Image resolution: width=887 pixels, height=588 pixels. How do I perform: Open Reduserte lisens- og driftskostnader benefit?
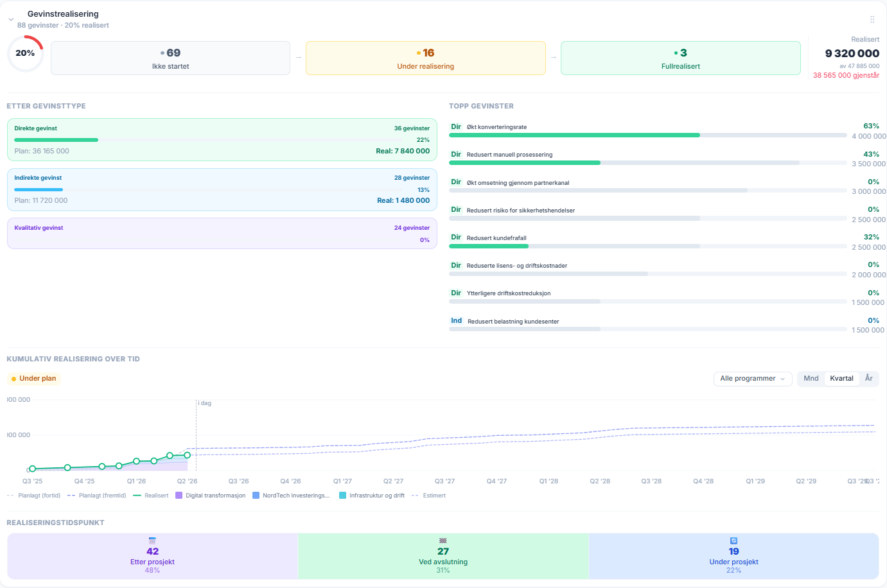pyautogui.click(x=517, y=266)
